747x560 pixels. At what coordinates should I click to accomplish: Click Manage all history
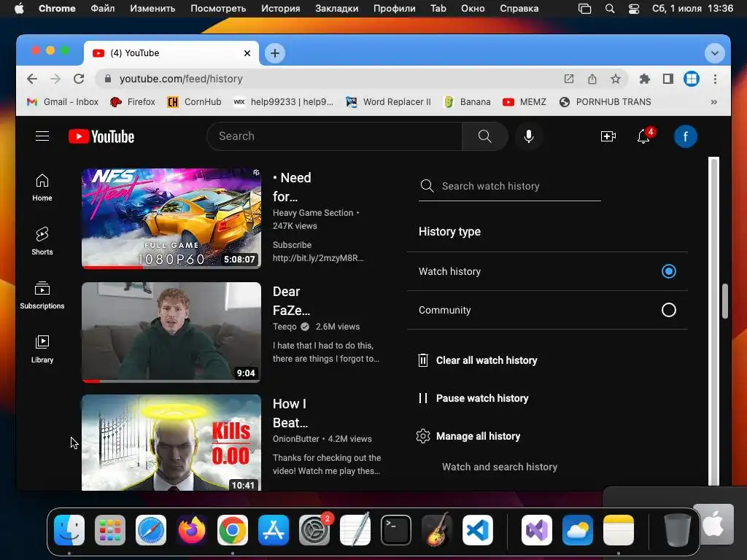click(478, 436)
